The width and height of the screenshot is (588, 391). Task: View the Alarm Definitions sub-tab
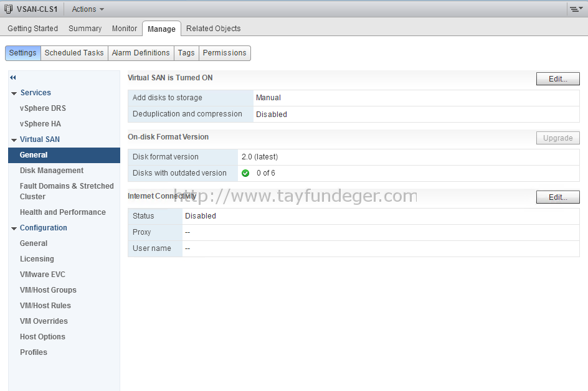pyautogui.click(x=141, y=53)
